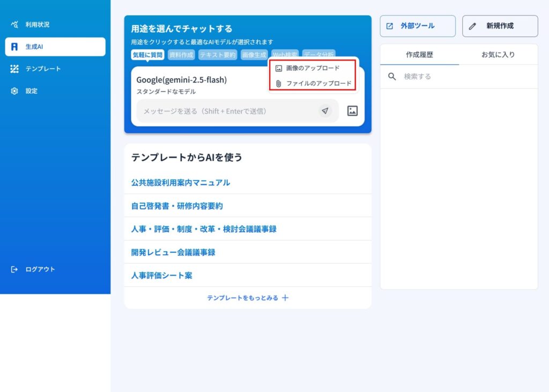Select the 資料作成 purpose chip

pyautogui.click(x=182, y=55)
